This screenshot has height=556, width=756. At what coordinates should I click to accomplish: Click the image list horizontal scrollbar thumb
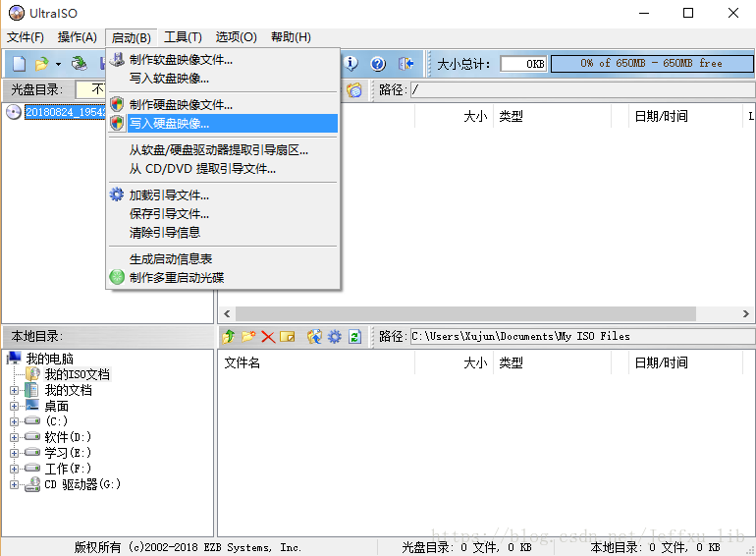pyautogui.click(x=465, y=314)
